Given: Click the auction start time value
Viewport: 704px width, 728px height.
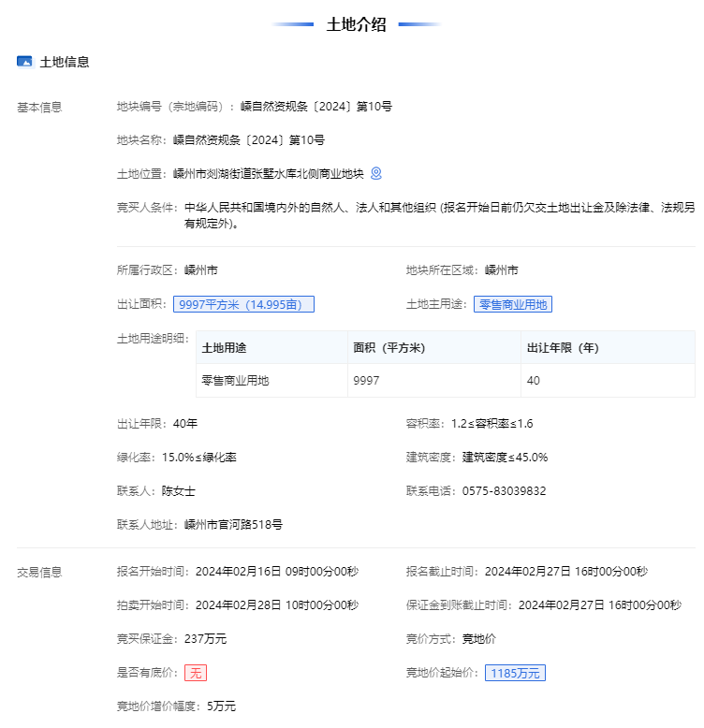Looking at the screenshot, I should [x=276, y=605].
